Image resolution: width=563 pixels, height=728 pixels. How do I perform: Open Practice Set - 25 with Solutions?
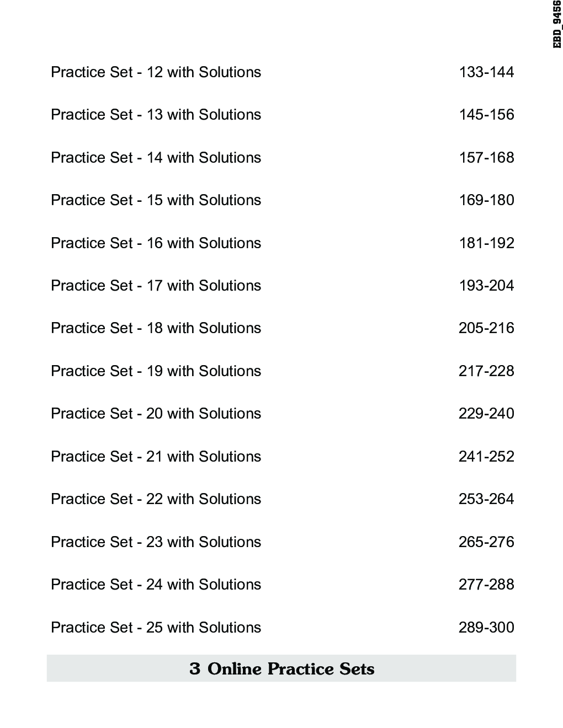[156, 628]
